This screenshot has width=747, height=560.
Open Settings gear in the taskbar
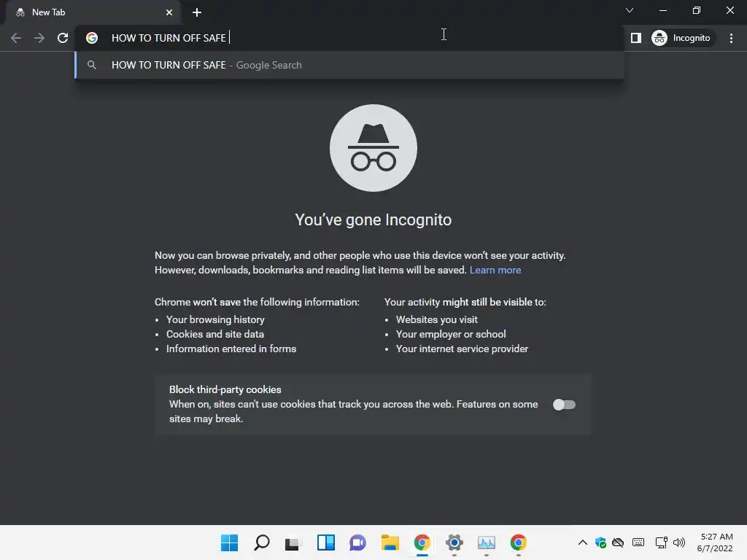454,542
